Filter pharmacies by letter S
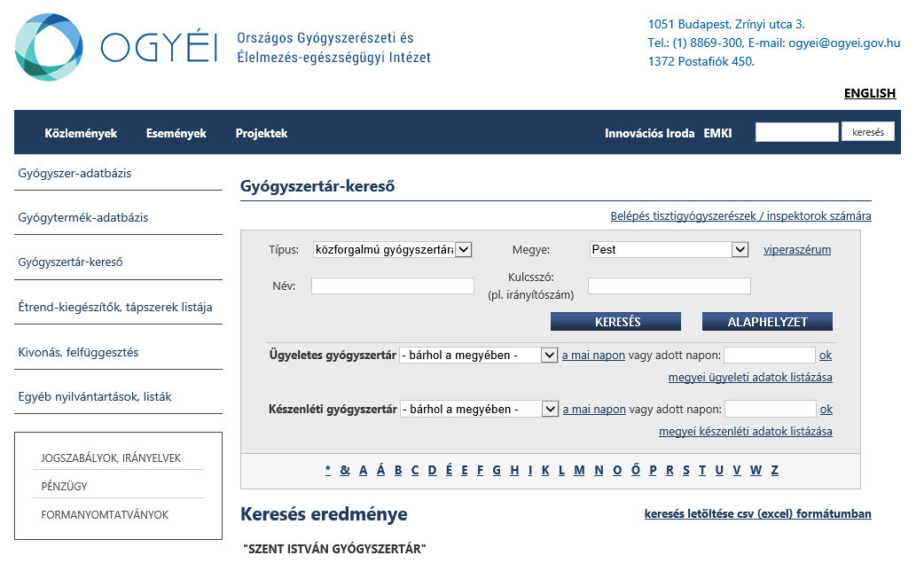This screenshot has width=924, height=563. click(686, 470)
